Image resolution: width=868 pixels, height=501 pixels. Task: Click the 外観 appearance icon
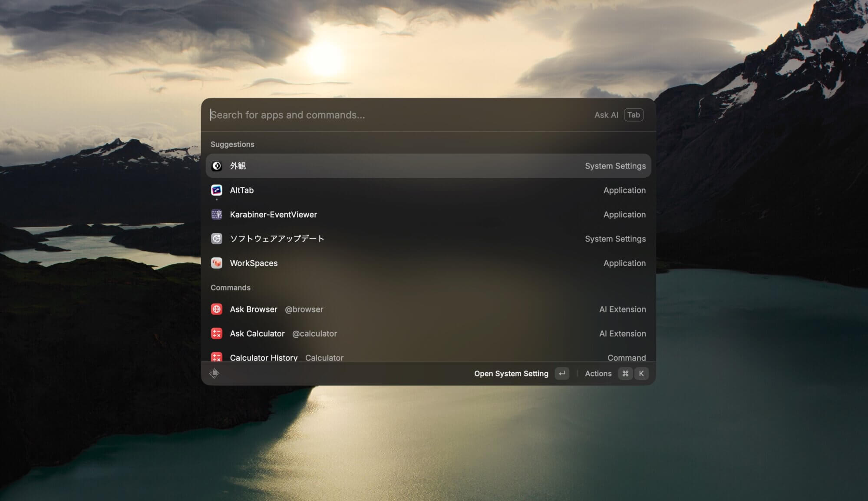coord(216,166)
